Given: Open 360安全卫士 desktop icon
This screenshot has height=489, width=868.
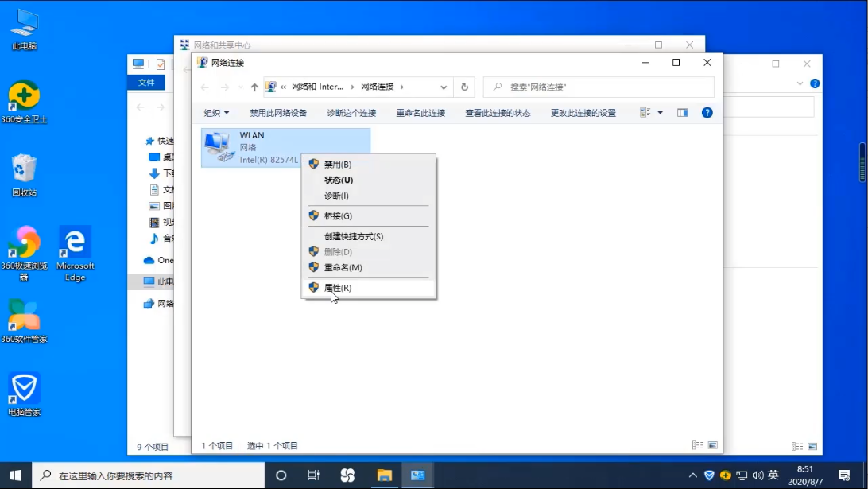Looking at the screenshot, I should tap(24, 96).
